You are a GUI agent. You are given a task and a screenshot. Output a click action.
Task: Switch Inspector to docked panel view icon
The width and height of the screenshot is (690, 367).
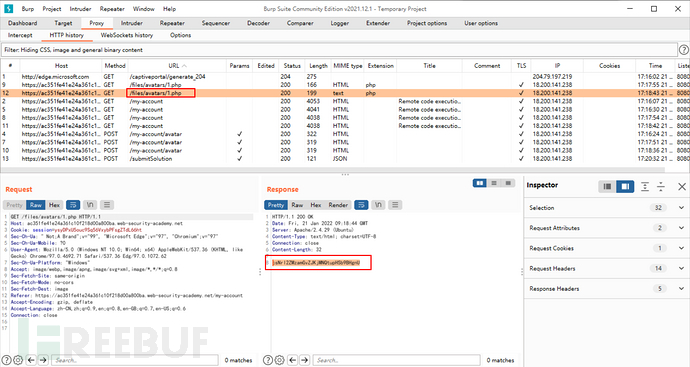[x=625, y=187]
